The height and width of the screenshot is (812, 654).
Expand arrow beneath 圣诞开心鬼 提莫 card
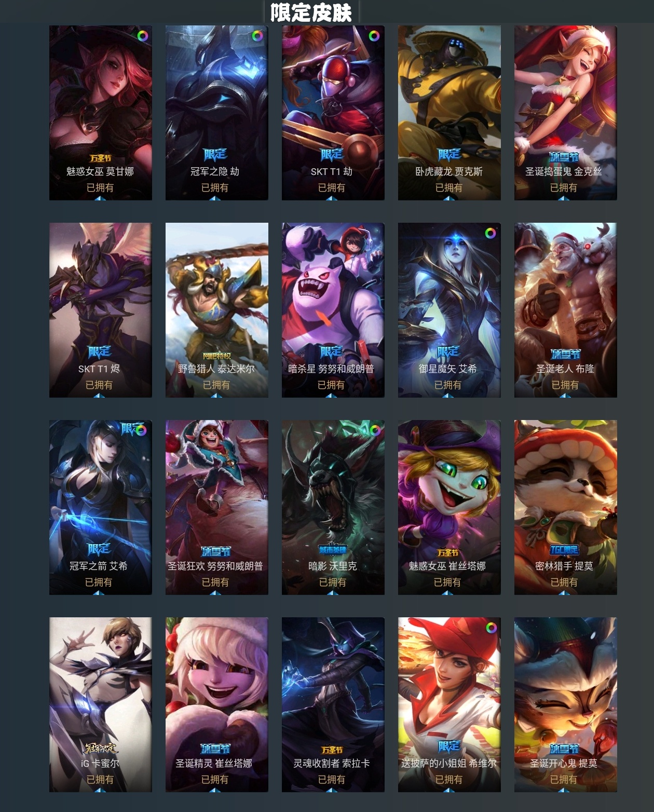click(x=564, y=790)
